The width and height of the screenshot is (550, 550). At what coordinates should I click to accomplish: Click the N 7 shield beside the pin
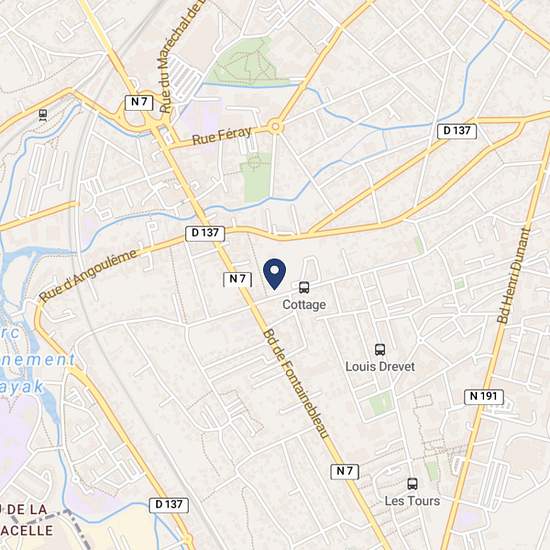(x=237, y=280)
